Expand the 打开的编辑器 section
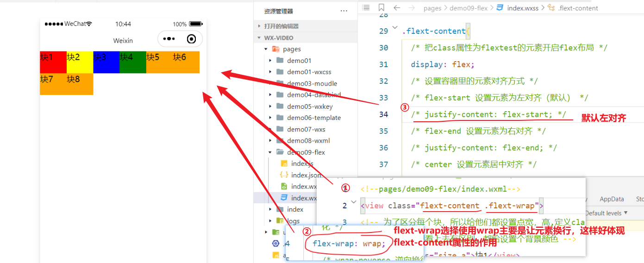Image resolution: width=644 pixels, height=263 pixels. point(260,26)
